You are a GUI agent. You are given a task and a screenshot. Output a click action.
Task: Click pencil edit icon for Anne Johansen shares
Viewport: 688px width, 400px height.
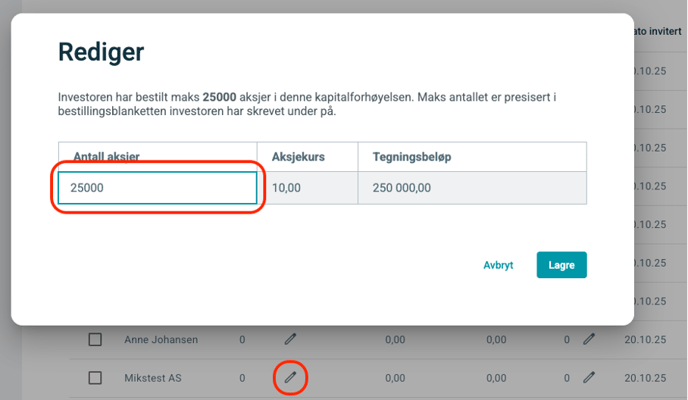[x=290, y=340]
